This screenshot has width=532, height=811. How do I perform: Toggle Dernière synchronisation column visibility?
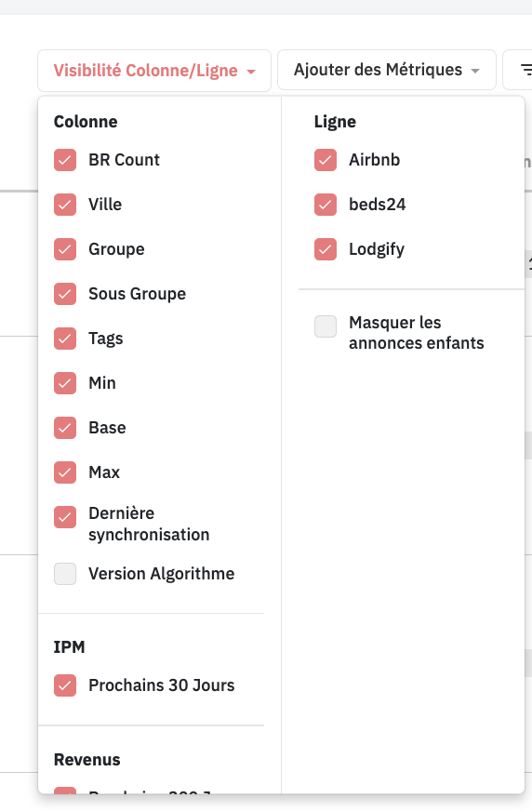tap(65, 517)
